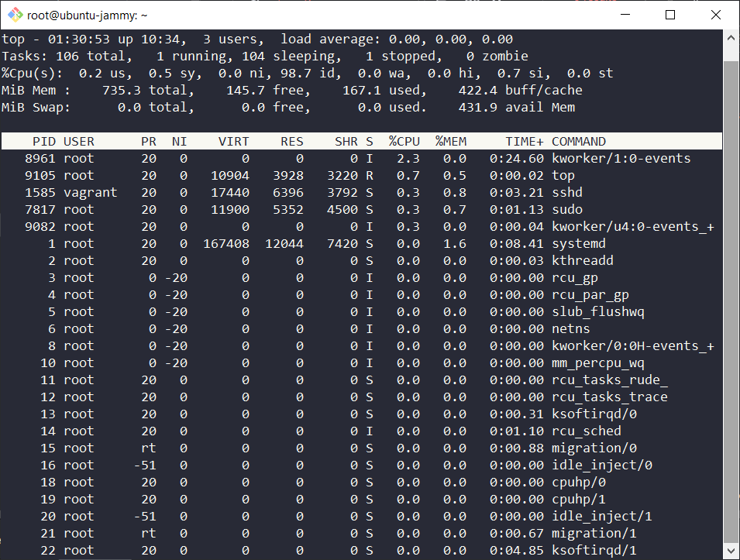
Task: Click the PID column header
Action: (44, 142)
